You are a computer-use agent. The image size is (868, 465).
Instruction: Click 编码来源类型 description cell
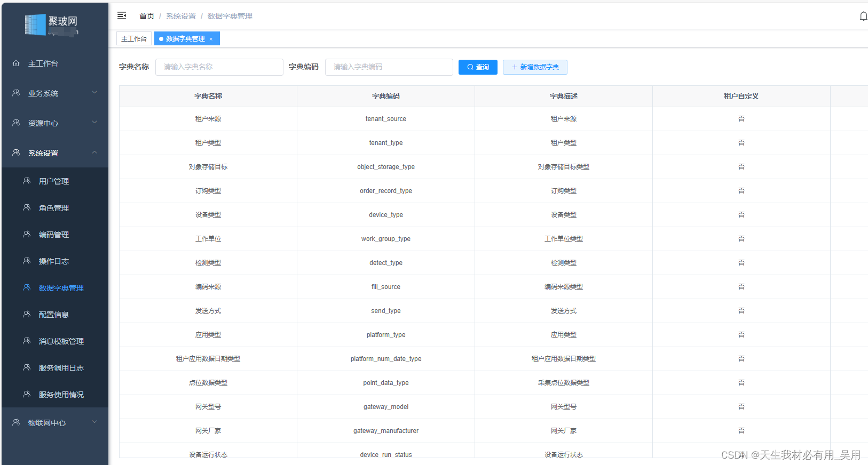tap(564, 287)
